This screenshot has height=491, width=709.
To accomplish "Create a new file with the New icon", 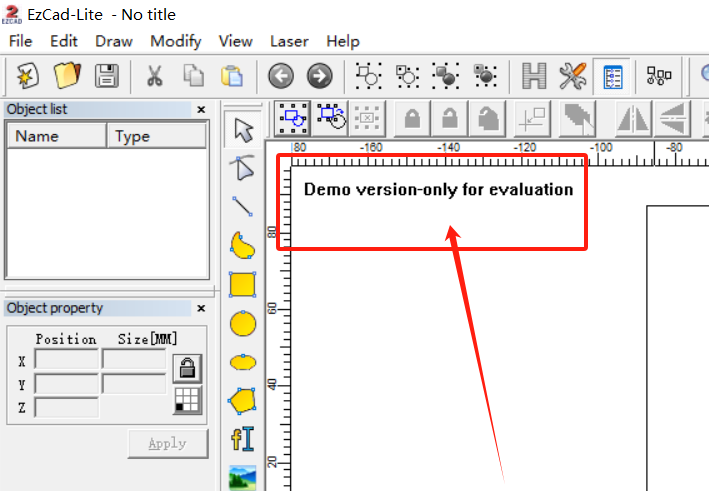I will pyautogui.click(x=28, y=76).
